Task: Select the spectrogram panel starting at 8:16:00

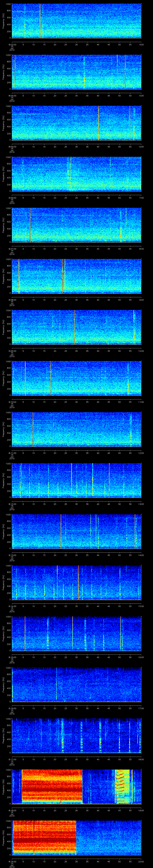Action: [77, 685]
